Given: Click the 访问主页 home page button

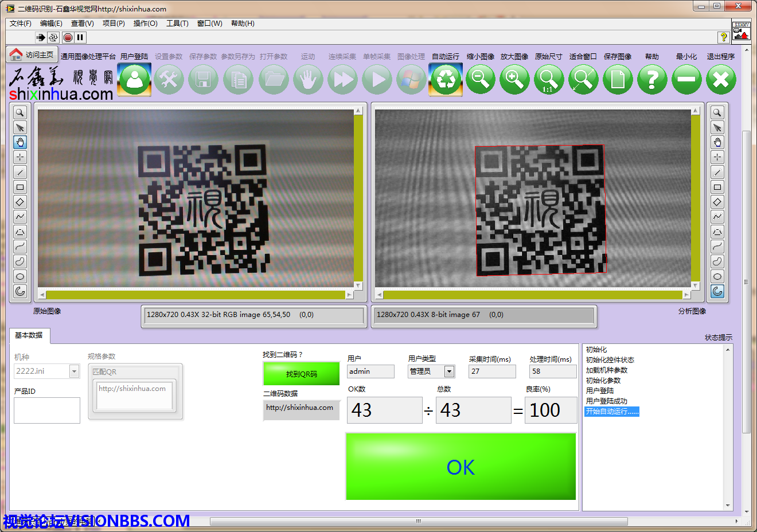Looking at the screenshot, I should point(32,55).
